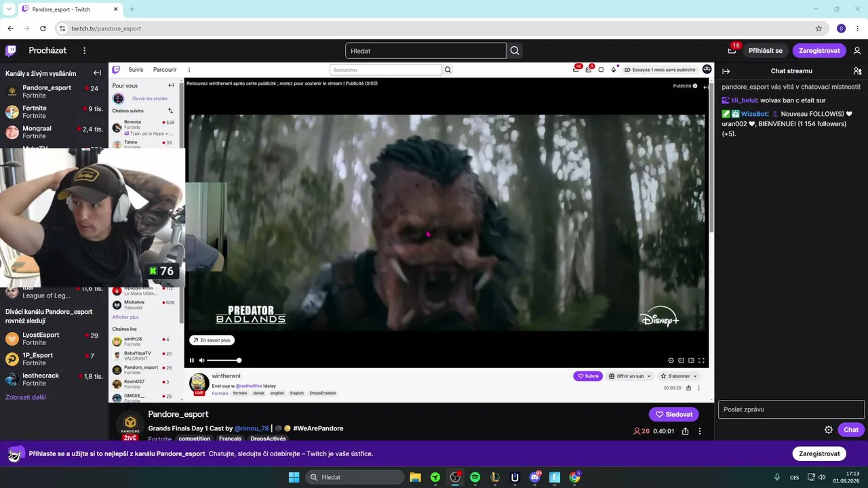Focus the Hledat search field on Twitch
The height and width of the screenshot is (488, 868).
426,51
